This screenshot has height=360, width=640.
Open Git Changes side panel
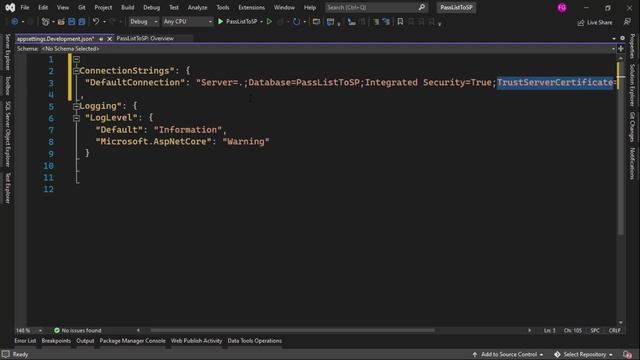[632, 127]
